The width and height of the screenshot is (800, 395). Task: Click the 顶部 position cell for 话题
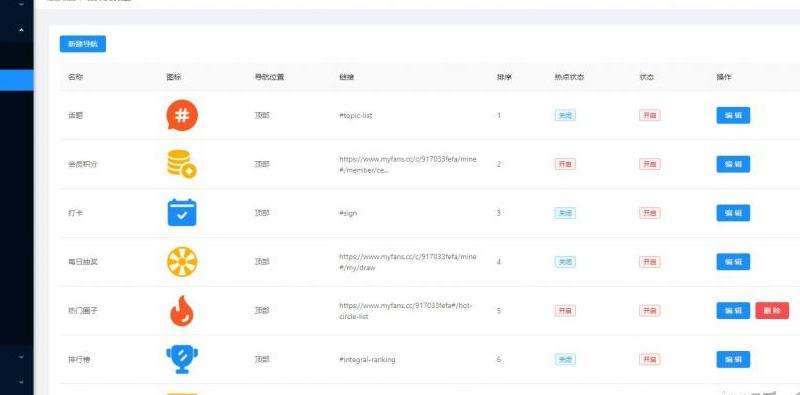[262, 115]
